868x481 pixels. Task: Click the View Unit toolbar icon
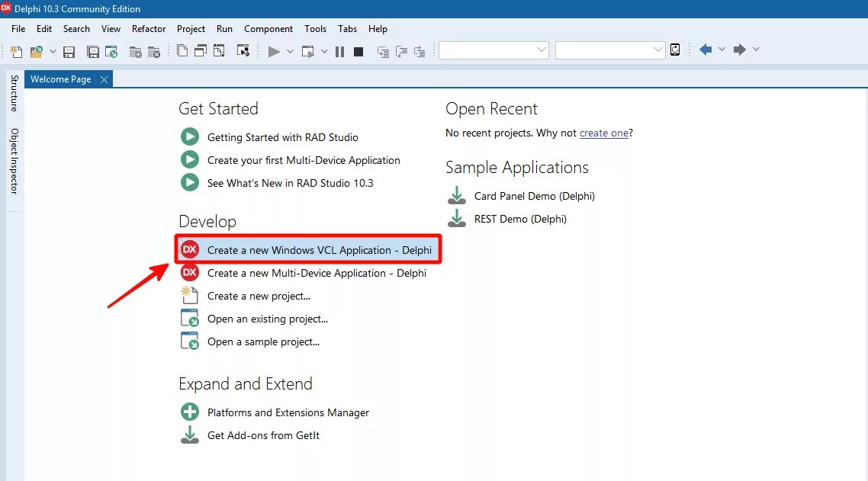point(182,51)
